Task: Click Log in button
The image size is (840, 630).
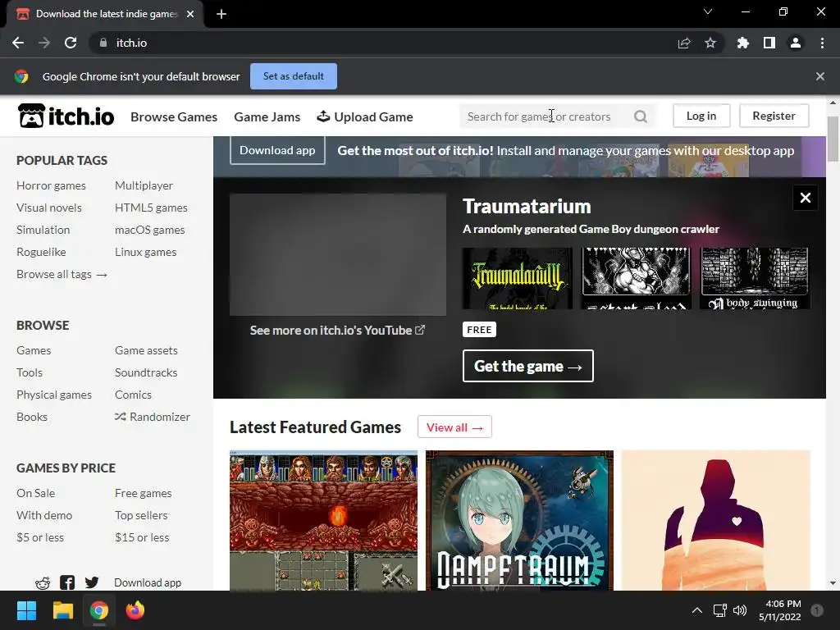Action: [x=701, y=116]
